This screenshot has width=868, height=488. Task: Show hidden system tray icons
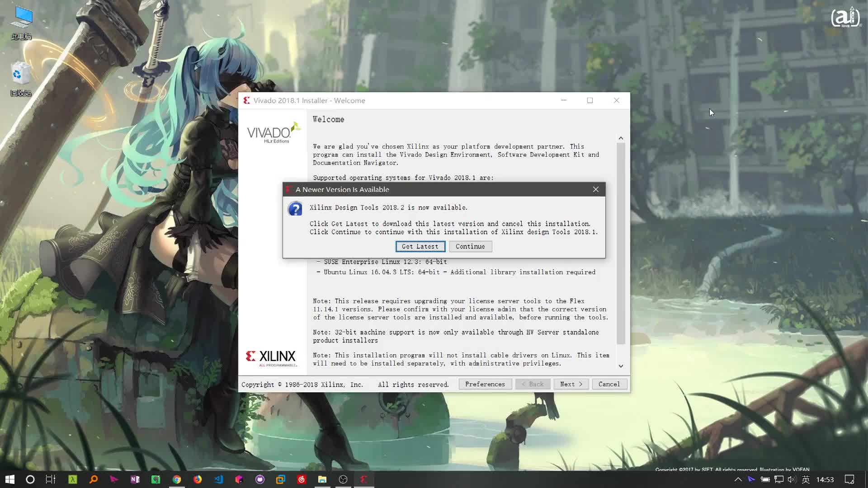(x=738, y=479)
